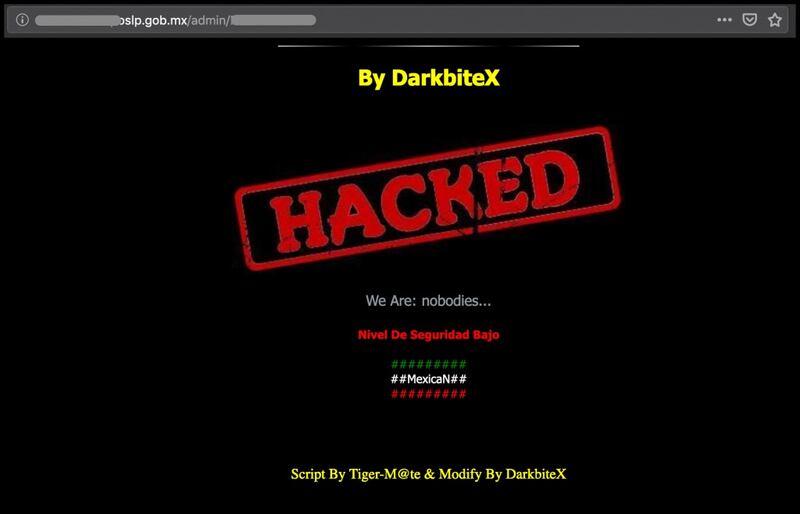
Task: Click the red row of hash symbols
Action: tap(429, 394)
